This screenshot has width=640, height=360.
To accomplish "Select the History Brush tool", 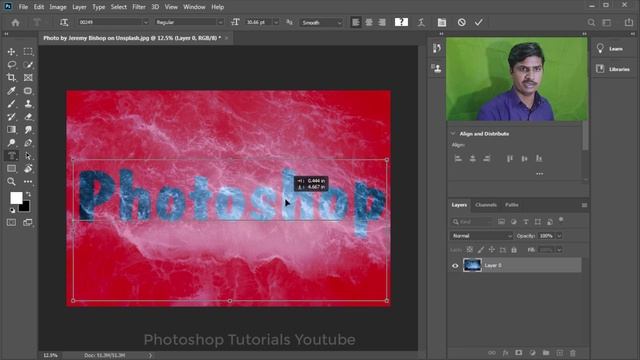I will click(x=11, y=117).
